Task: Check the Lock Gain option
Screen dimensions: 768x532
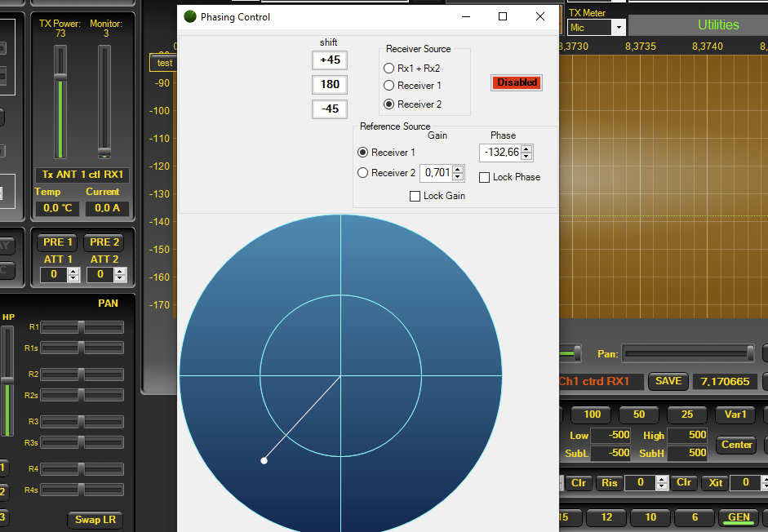Action: coord(415,196)
